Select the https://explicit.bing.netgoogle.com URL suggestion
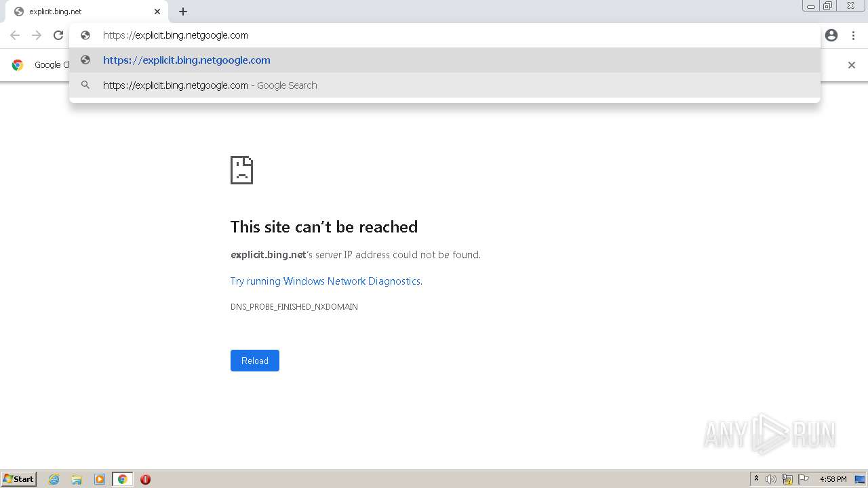The image size is (868, 488). coord(445,60)
